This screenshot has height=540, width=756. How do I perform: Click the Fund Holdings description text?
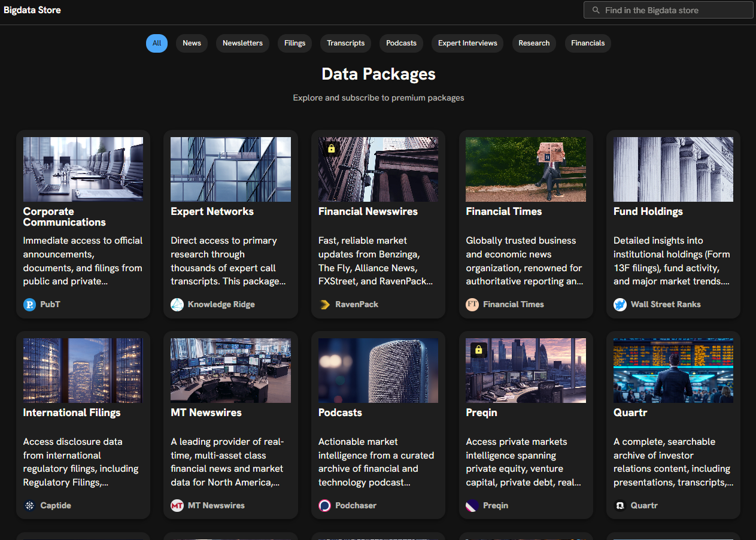pos(672,261)
